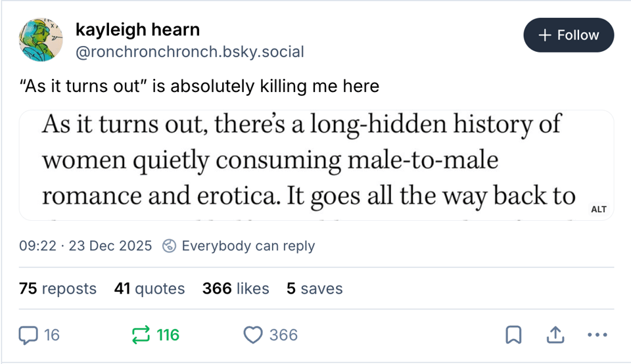Open the three-dot more options menu
This screenshot has height=364, width=631.
tap(597, 335)
